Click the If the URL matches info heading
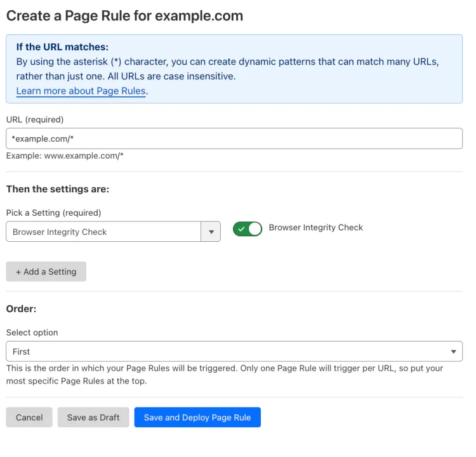476x457 pixels. [62, 47]
